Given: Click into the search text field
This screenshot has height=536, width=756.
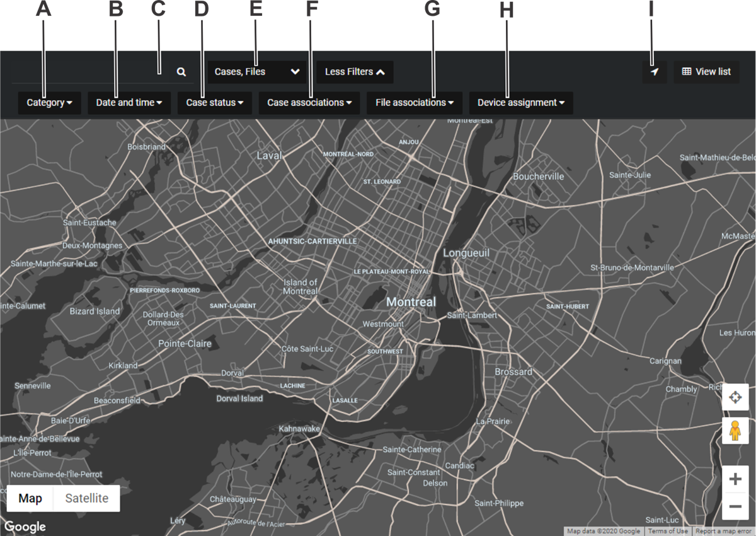Looking at the screenshot, I should 91,72.
